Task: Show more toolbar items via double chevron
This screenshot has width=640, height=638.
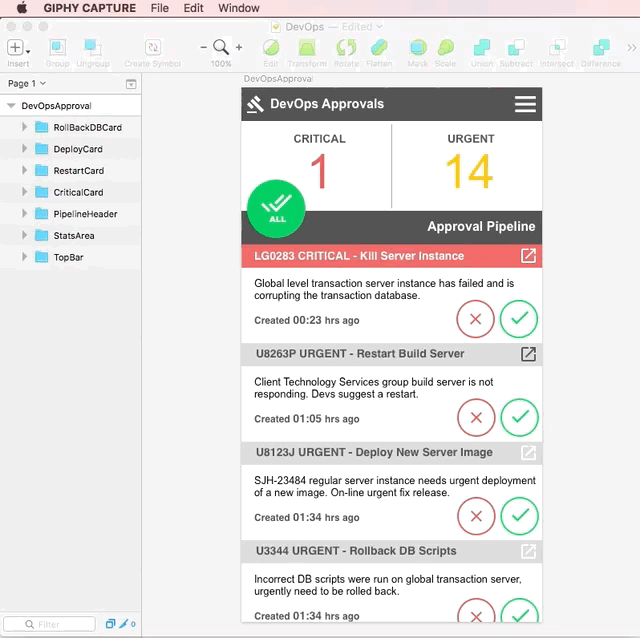Action: pos(631,48)
